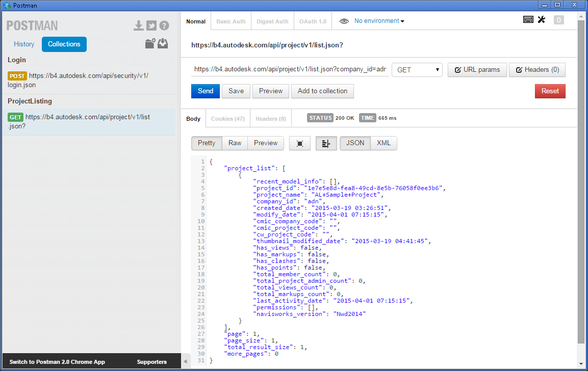This screenshot has height=371, width=588.
Task: Click the request Preview button
Action: coord(271,91)
